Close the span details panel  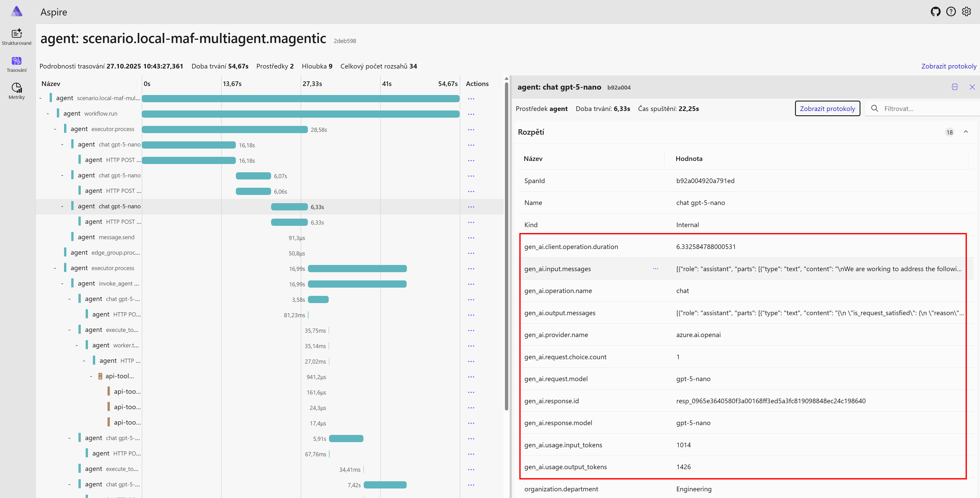click(972, 87)
